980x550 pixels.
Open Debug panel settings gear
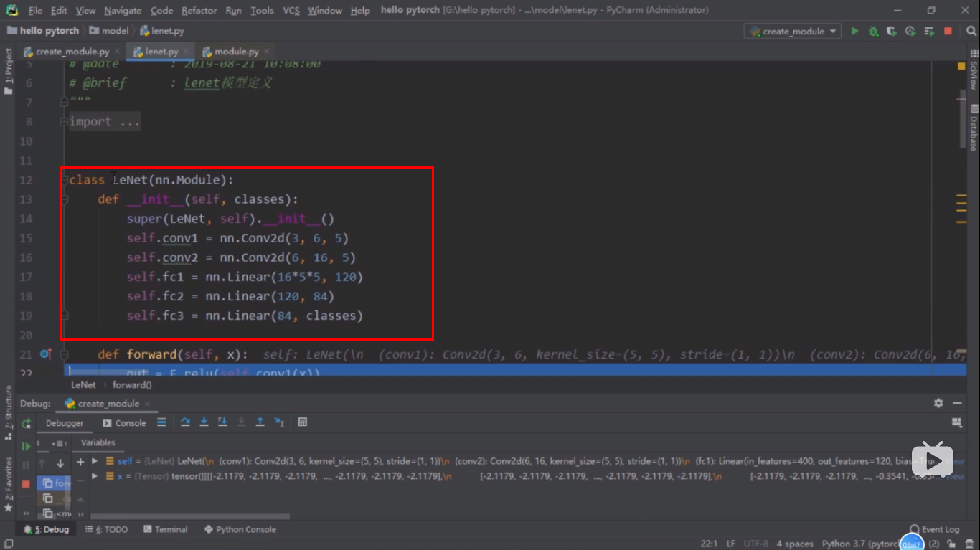pyautogui.click(x=938, y=403)
